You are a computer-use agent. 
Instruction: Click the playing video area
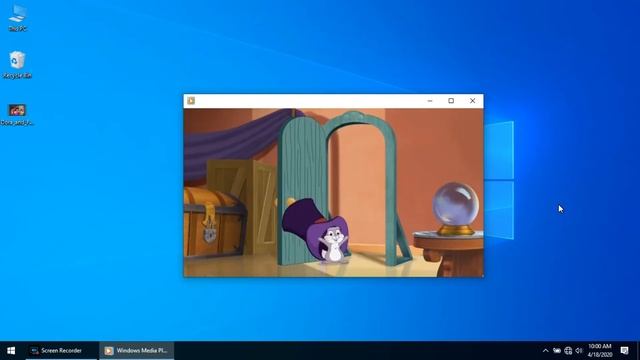click(x=333, y=192)
